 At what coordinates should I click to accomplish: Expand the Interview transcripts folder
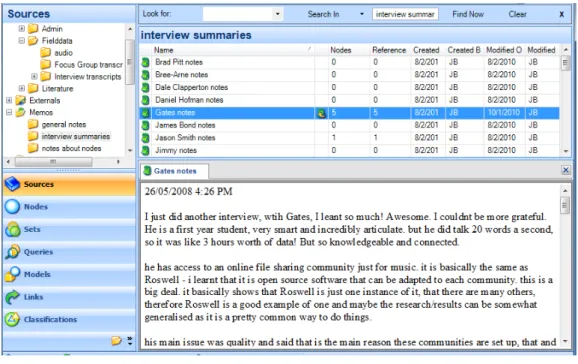(34, 76)
